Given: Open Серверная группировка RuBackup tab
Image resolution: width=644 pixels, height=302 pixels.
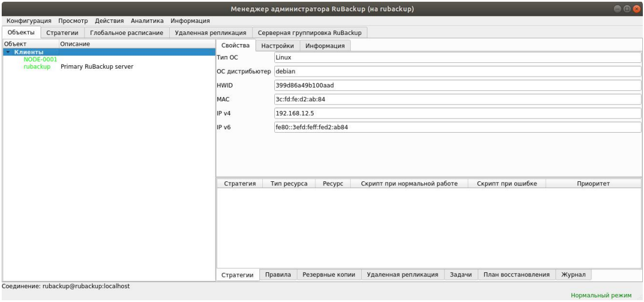Looking at the screenshot, I should tap(310, 33).
